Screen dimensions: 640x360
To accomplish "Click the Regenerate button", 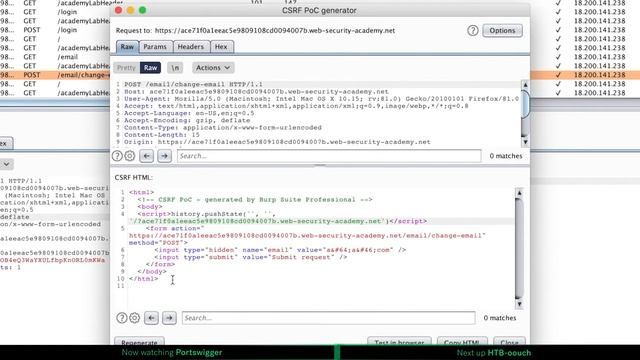I will [x=140, y=342].
